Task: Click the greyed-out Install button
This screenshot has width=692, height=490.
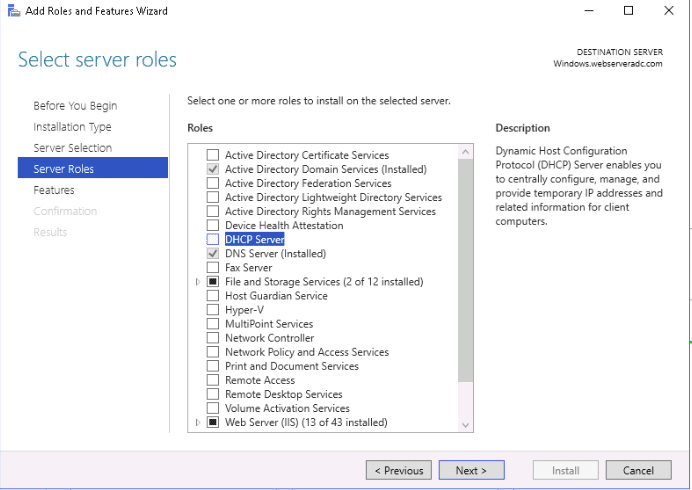Action: coord(565,470)
